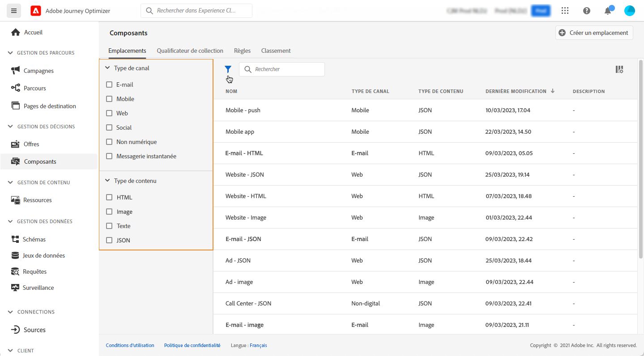Click the vertical scrollbar of the list
644x356 pixels.
click(640, 157)
